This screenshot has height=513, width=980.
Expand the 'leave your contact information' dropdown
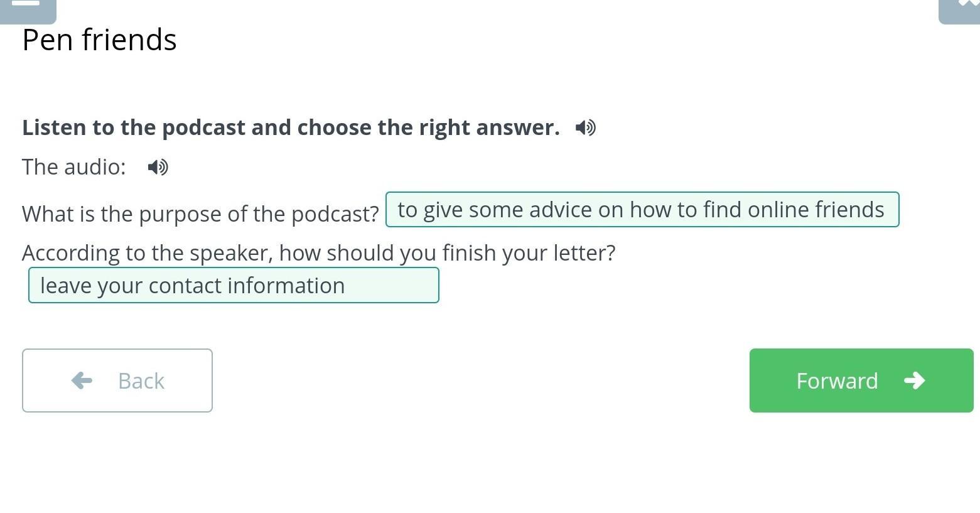pyautogui.click(x=234, y=285)
